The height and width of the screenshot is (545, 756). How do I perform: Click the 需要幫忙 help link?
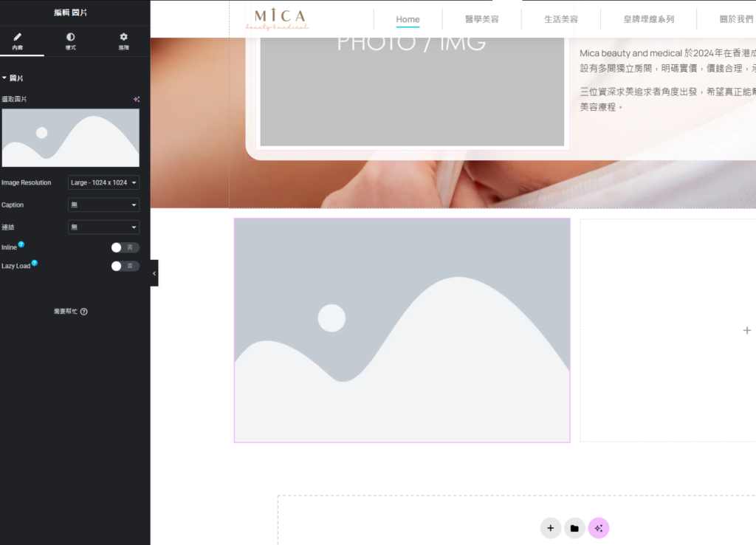pos(71,312)
